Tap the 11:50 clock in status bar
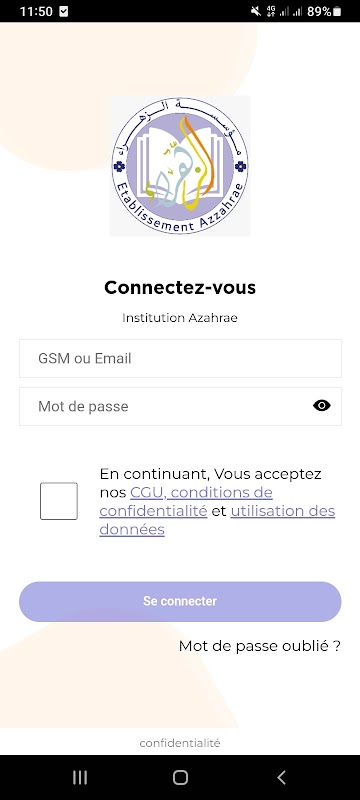Image resolution: width=360 pixels, height=800 pixels. click(x=36, y=11)
